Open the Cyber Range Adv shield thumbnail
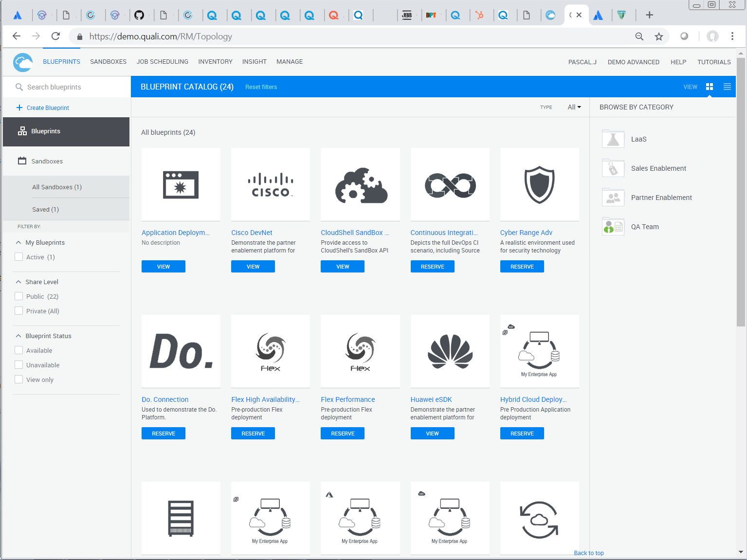The image size is (747, 560). pos(540,184)
